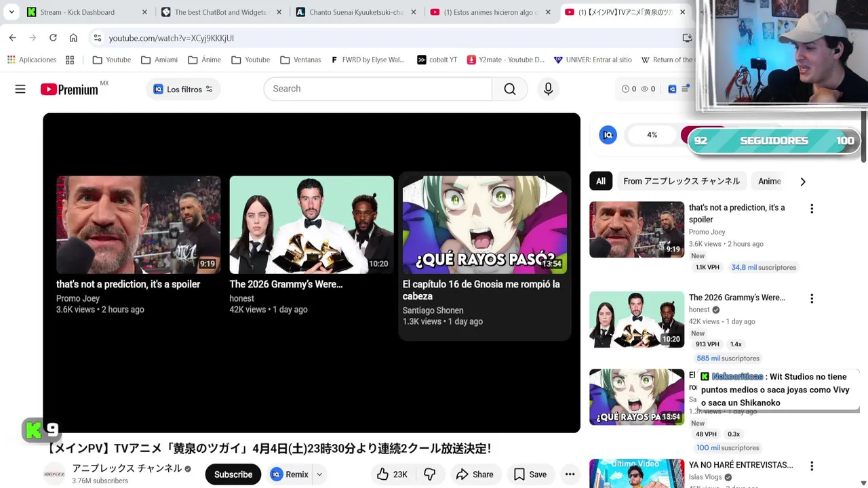Open options for that's not a prediction sidebar video
This screenshot has height=488, width=868.
coord(812,209)
